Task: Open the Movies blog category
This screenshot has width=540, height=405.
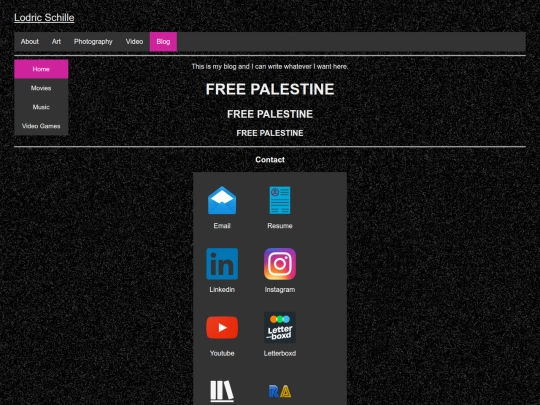Action: pos(41,88)
